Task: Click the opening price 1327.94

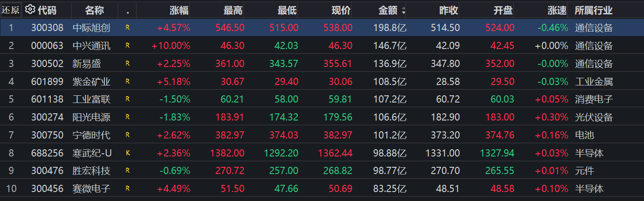Action: [497, 153]
